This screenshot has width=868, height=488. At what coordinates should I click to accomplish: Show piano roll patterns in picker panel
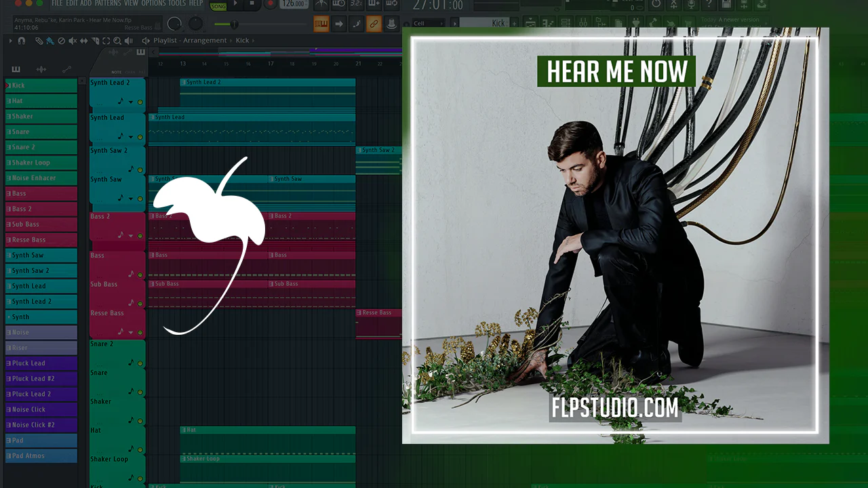tap(16, 69)
